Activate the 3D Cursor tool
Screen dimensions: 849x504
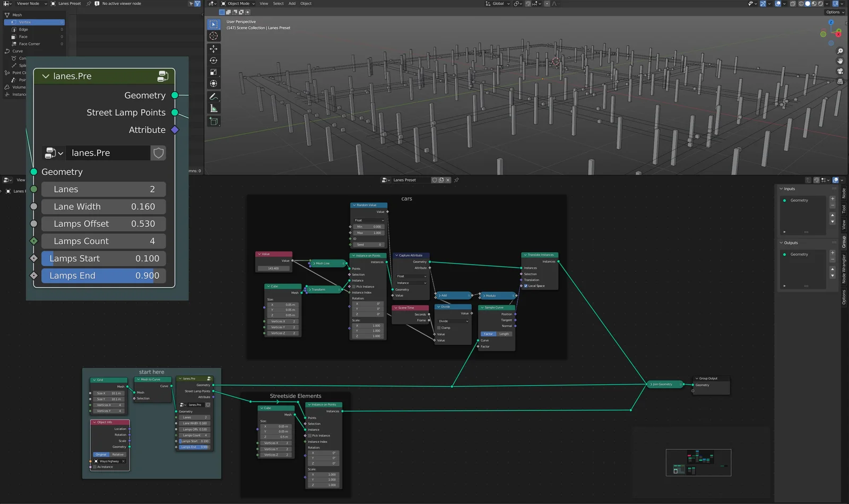click(213, 36)
